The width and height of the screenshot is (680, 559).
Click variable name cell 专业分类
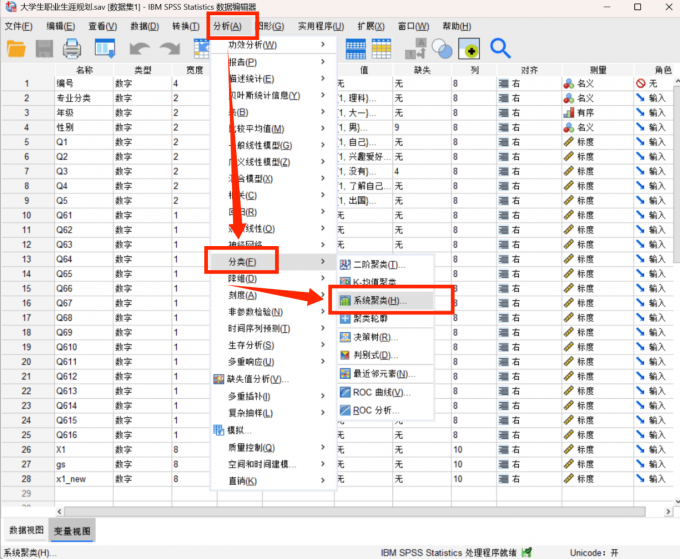coord(84,98)
